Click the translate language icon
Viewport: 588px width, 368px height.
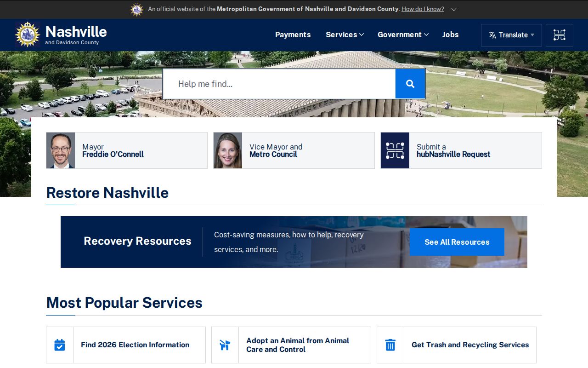coord(492,35)
